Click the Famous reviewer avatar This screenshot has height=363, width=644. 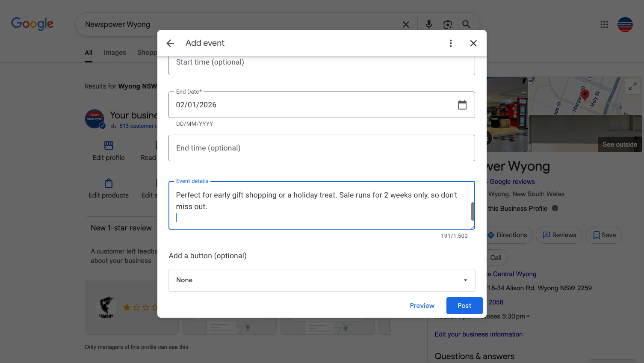(106, 307)
